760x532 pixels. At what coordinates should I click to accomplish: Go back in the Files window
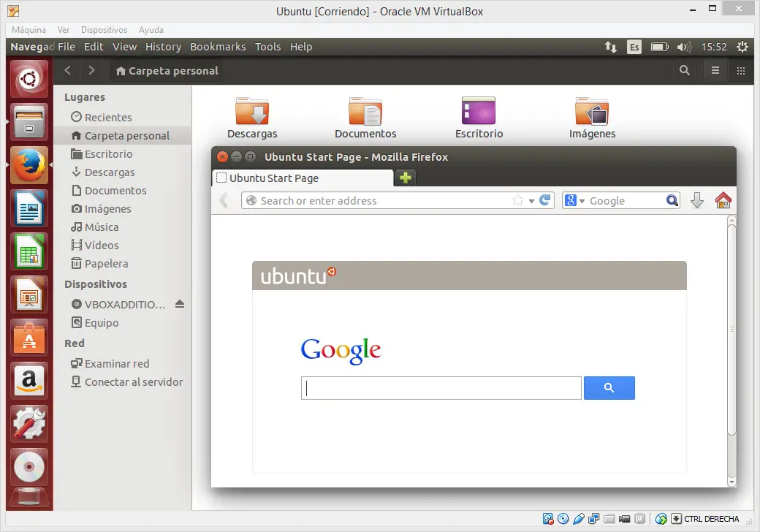(x=68, y=70)
